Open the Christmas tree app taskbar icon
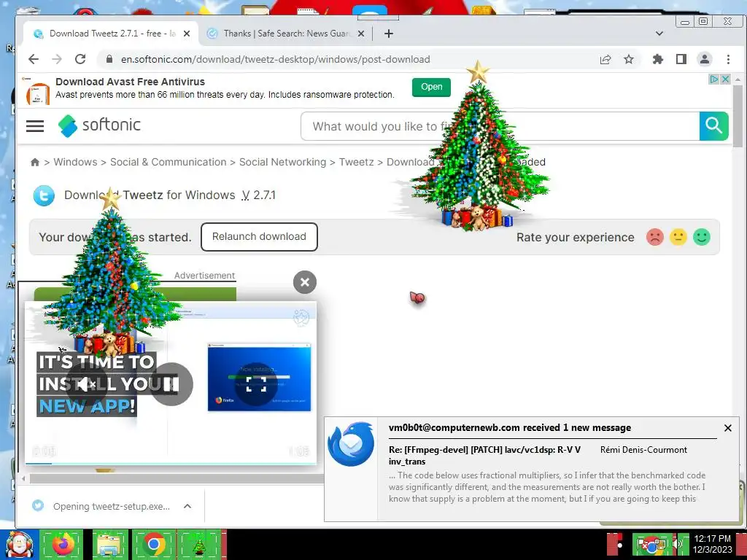Screen dimensions: 747x560 point(199,545)
